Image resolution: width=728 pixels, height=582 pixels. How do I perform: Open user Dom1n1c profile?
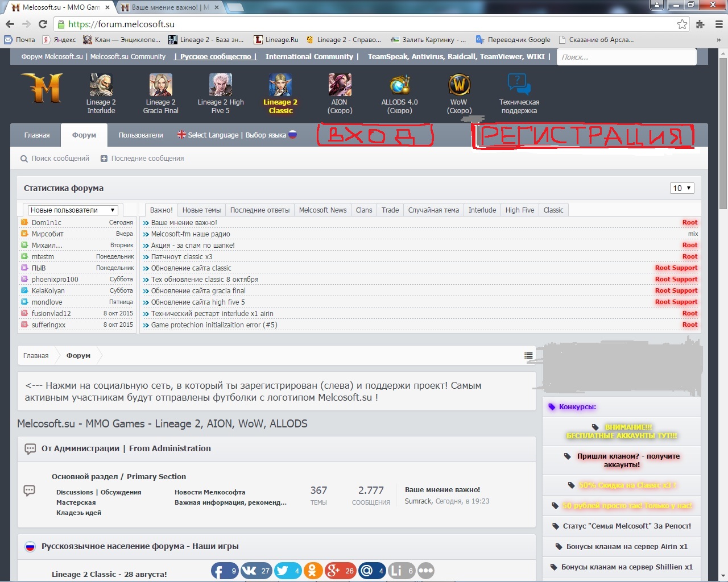47,223
